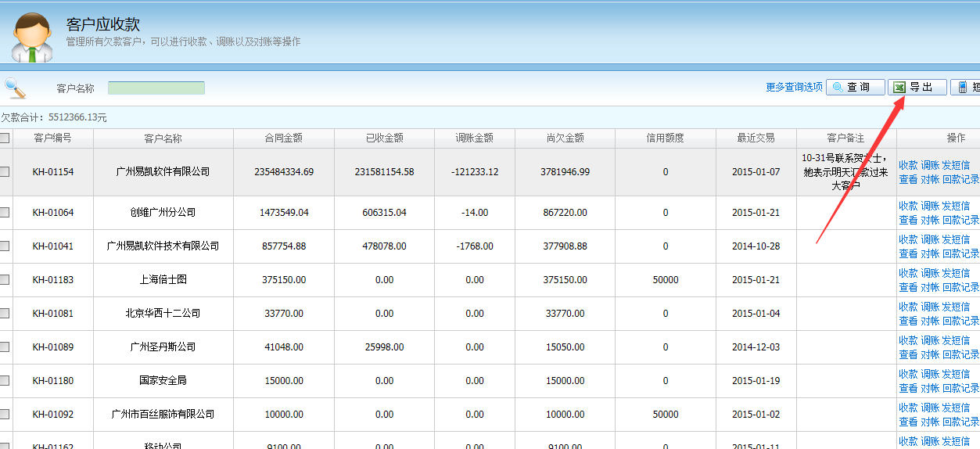This screenshot has height=449, width=980.
Task: Export list using the 导出 Excel button
Action: [917, 88]
